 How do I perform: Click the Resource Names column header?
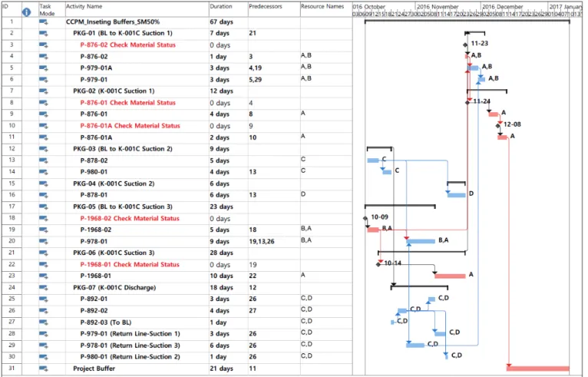pyautogui.click(x=322, y=6)
